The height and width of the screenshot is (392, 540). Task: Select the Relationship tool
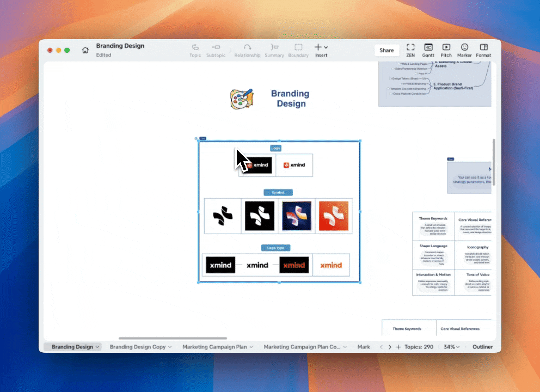point(247,50)
